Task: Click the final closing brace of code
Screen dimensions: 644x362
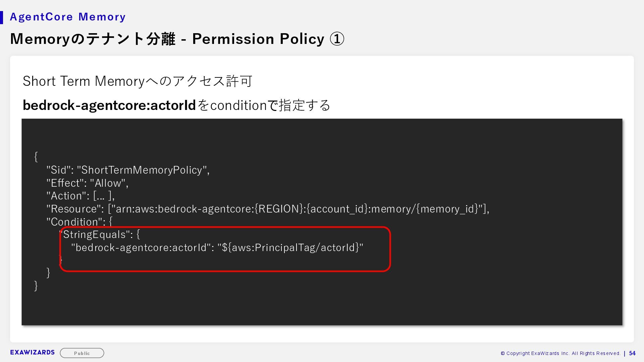Action: [36, 286]
